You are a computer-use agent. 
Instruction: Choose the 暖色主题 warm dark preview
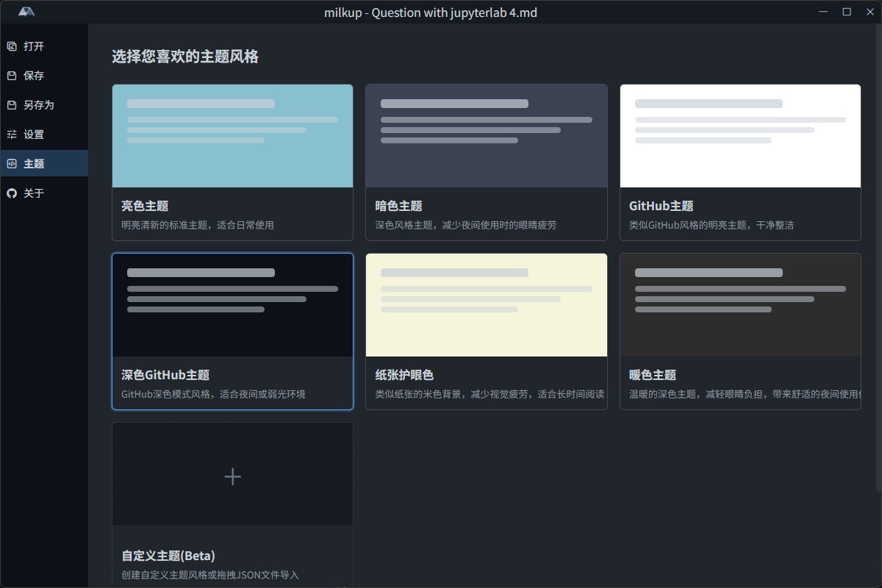coord(740,305)
